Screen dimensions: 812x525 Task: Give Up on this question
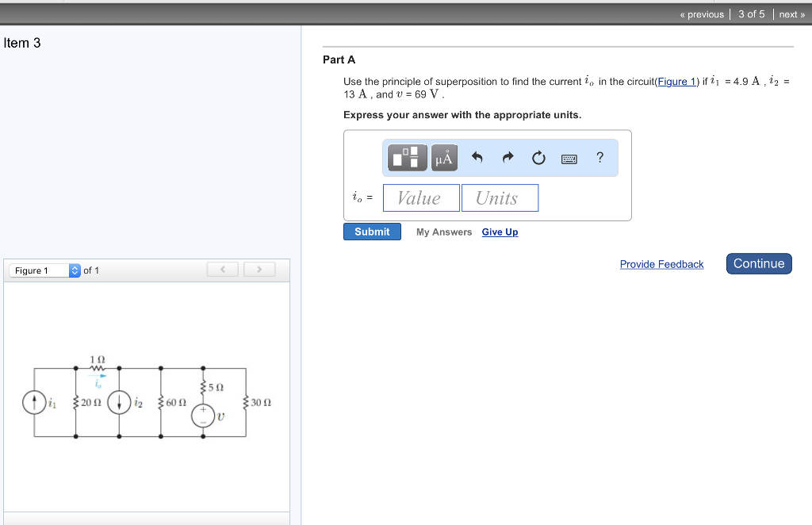(500, 232)
